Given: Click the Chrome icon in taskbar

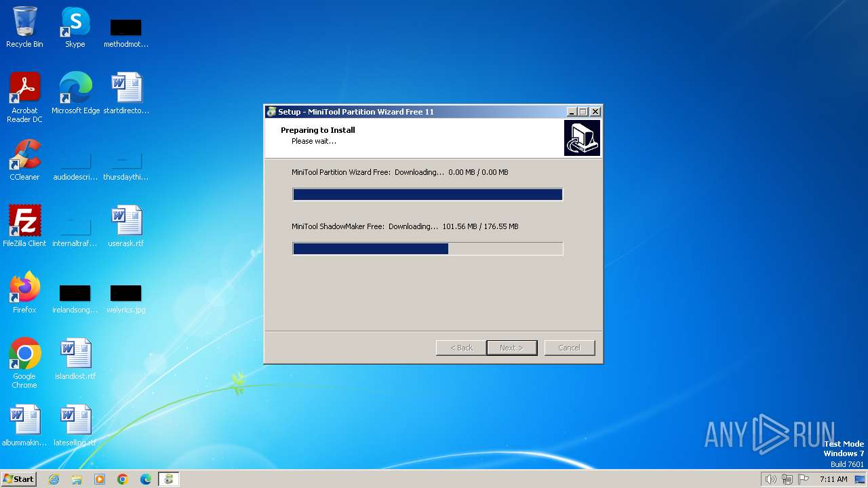Looking at the screenshot, I should point(123,479).
